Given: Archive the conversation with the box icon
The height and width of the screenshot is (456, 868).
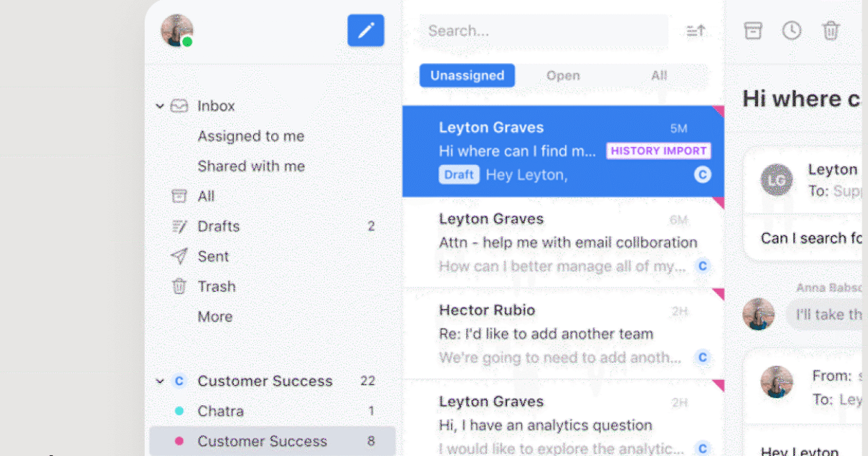Looking at the screenshot, I should 753,30.
